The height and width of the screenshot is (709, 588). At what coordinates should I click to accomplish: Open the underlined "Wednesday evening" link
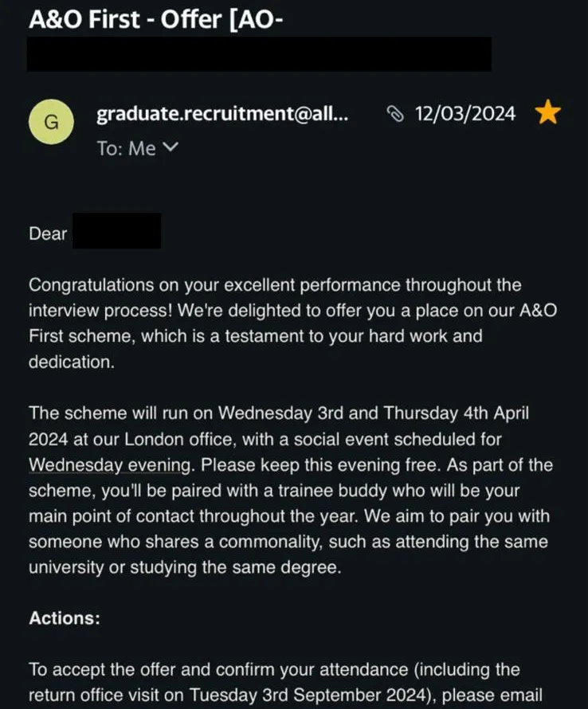pyautogui.click(x=110, y=464)
